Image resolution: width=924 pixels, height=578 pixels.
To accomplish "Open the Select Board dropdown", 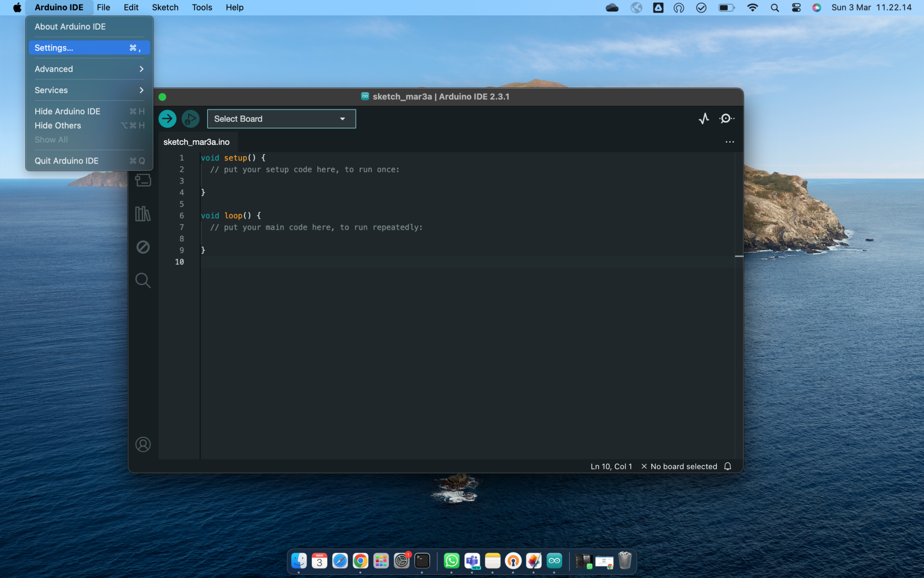I will pos(282,119).
